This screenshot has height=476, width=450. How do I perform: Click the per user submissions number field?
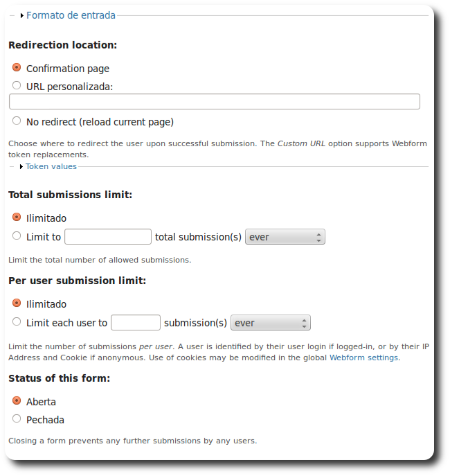(x=136, y=323)
